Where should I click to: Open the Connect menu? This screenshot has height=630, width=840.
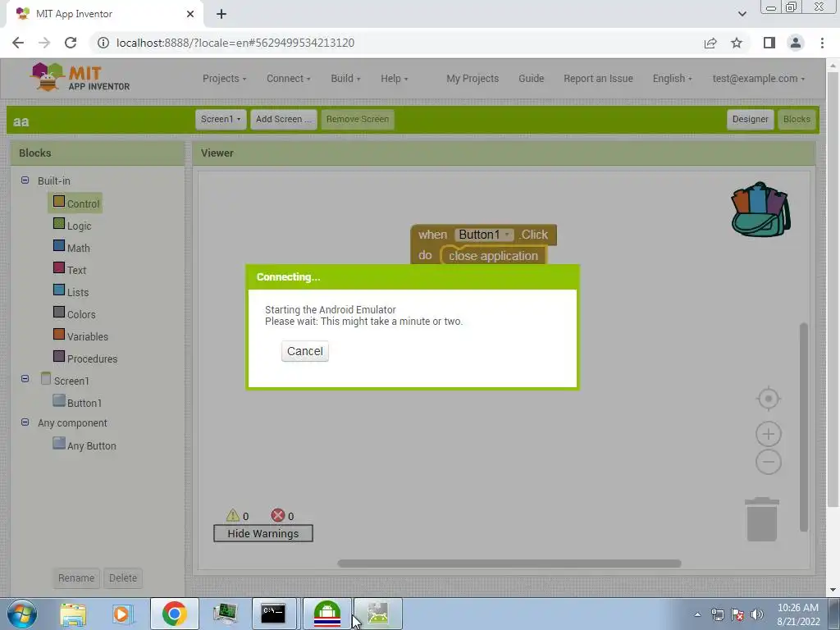point(289,78)
